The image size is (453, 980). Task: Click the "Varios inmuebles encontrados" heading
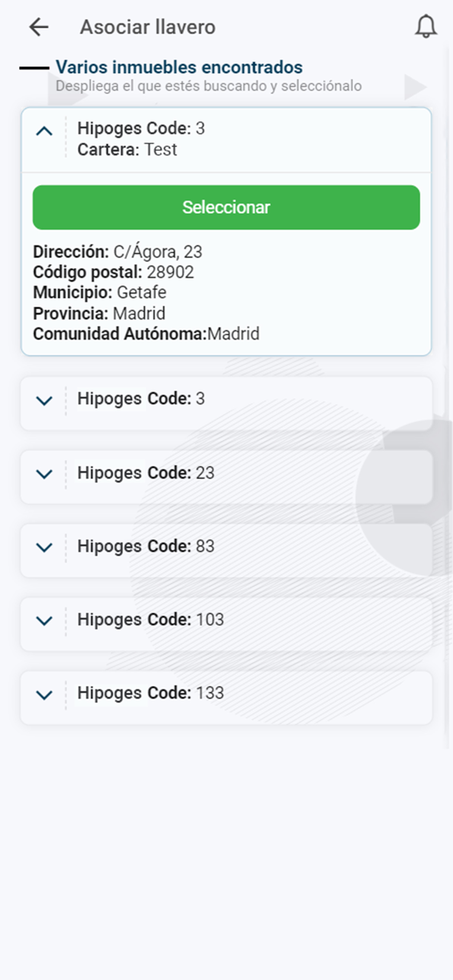click(x=179, y=67)
